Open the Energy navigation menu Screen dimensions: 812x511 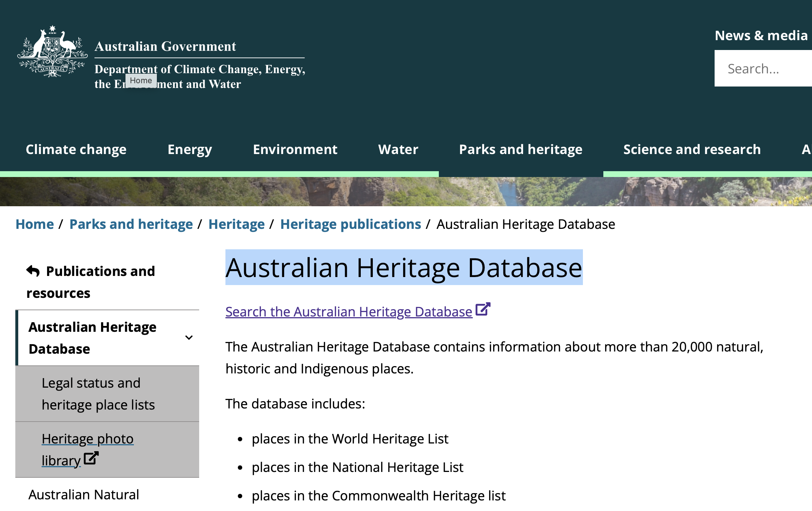coord(190,149)
